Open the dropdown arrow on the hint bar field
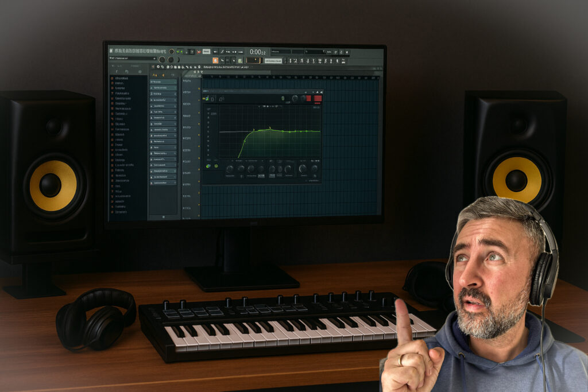588x392 pixels. click(154, 59)
